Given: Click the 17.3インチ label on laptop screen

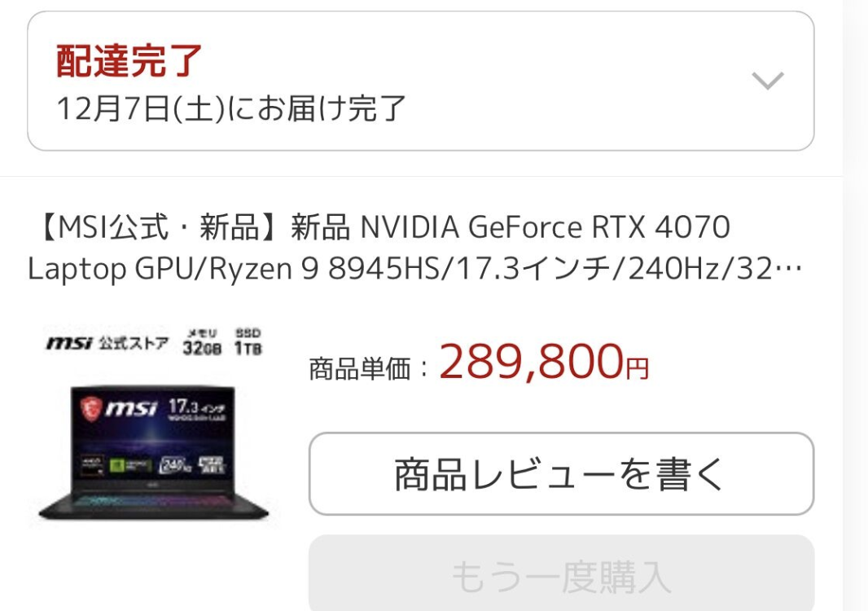Looking at the screenshot, I should [x=196, y=409].
